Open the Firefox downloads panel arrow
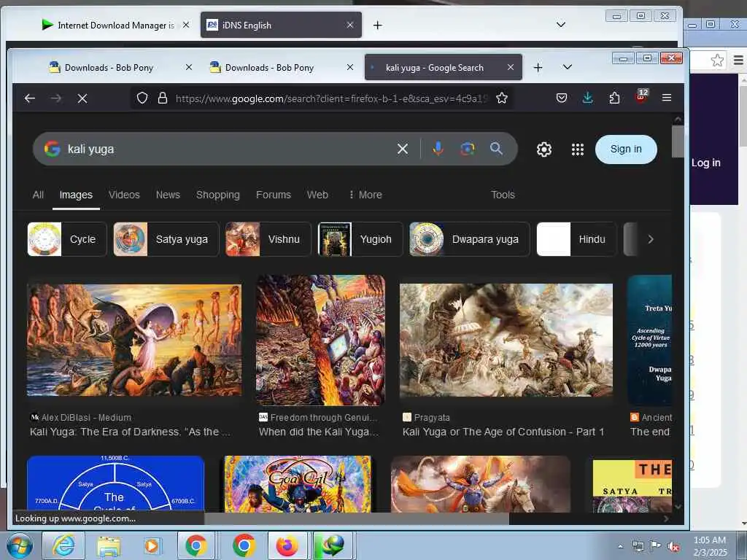Viewport: 747px width, 560px height. coord(588,98)
